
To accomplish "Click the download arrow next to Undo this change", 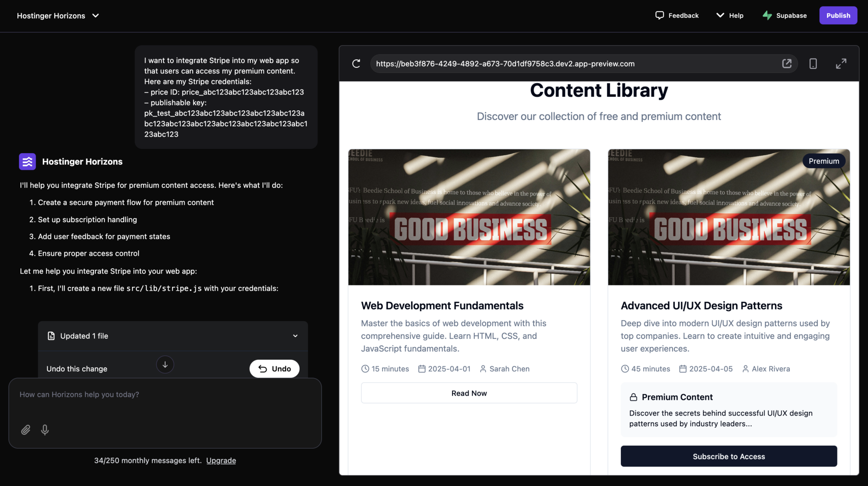I will coord(165,364).
